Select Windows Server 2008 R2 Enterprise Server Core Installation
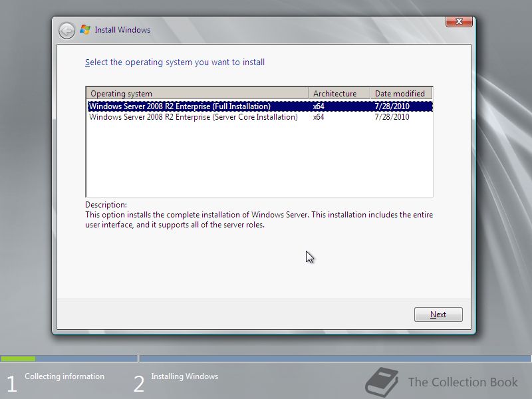The width and height of the screenshot is (532, 399). 260,117
